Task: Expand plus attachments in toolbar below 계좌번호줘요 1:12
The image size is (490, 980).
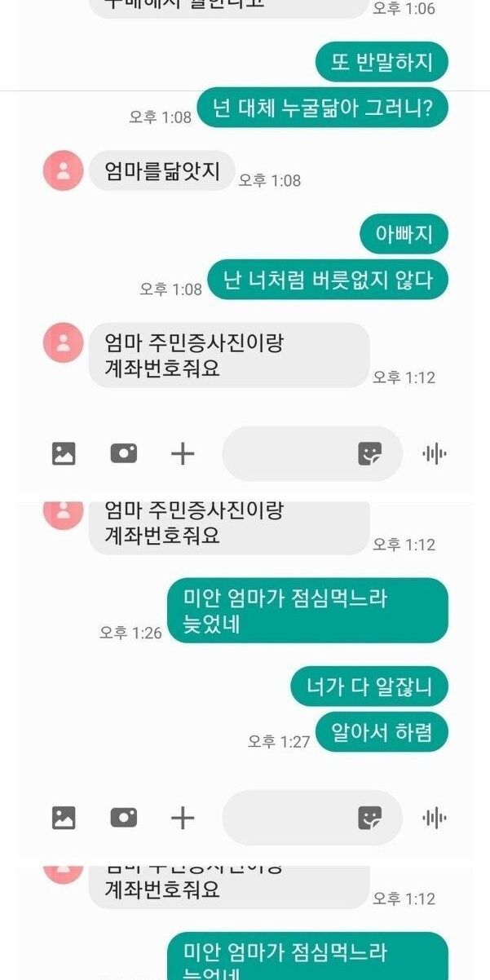Action: click(x=183, y=454)
